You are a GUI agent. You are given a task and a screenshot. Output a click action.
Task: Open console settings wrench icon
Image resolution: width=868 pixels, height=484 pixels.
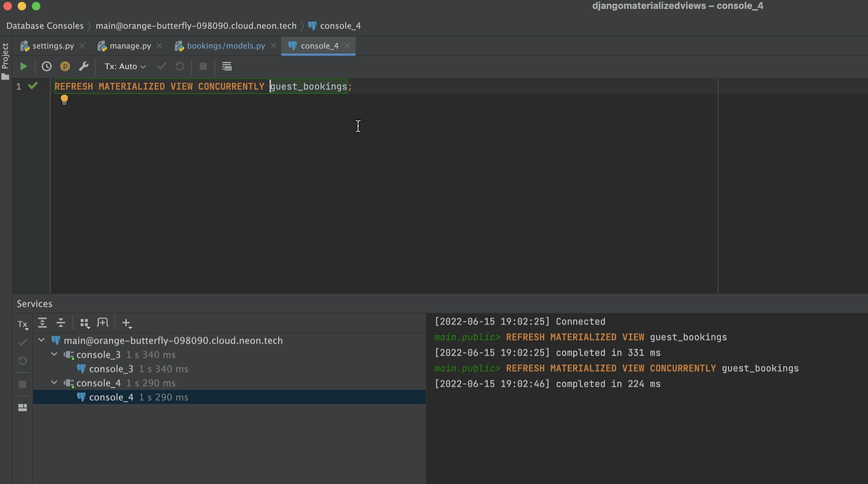83,66
